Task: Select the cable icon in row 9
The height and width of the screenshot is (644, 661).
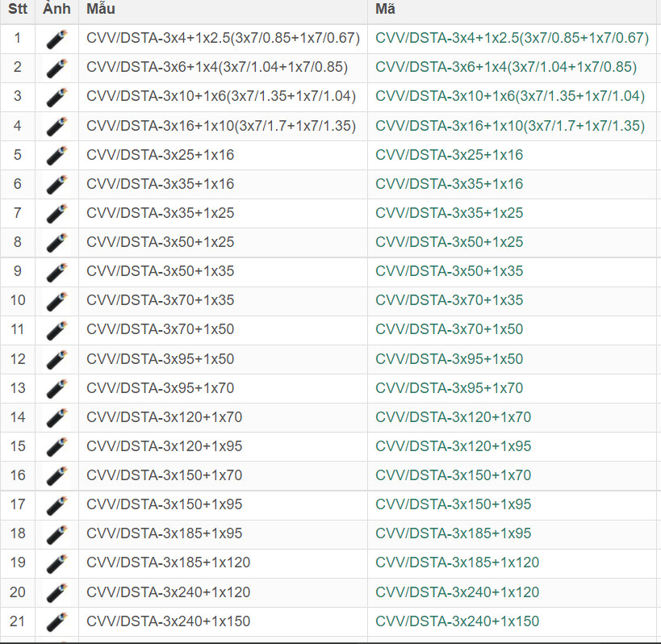Action: coord(56,271)
